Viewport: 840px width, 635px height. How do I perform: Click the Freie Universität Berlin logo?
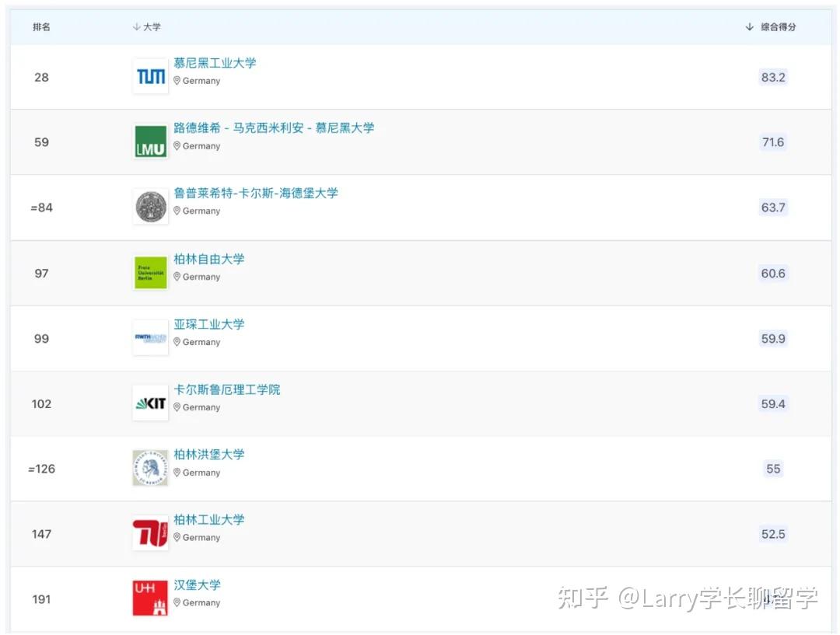tap(151, 273)
